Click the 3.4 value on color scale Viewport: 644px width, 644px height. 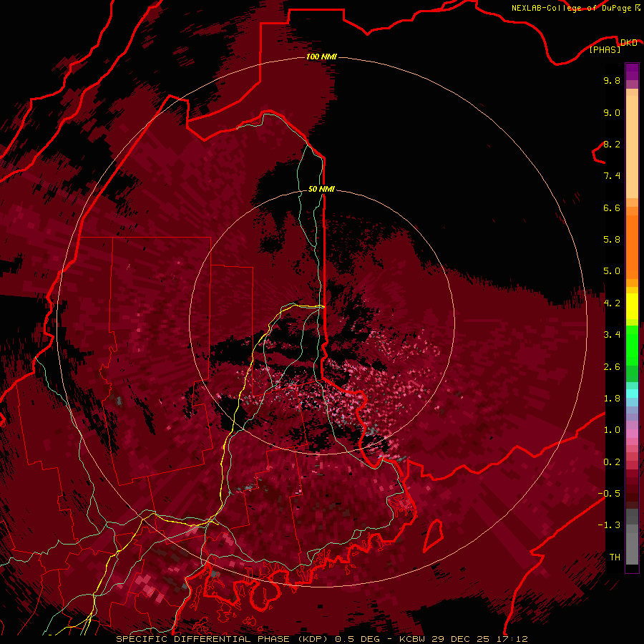point(612,335)
